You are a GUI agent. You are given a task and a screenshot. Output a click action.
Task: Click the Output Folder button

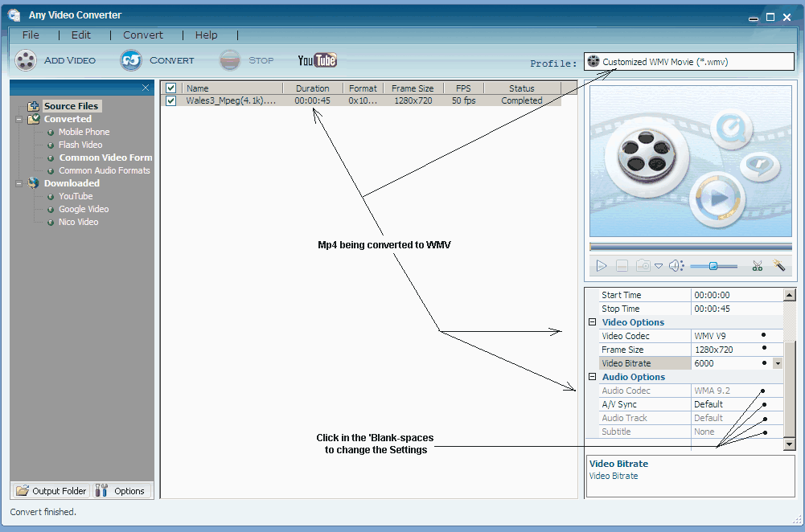(x=51, y=491)
